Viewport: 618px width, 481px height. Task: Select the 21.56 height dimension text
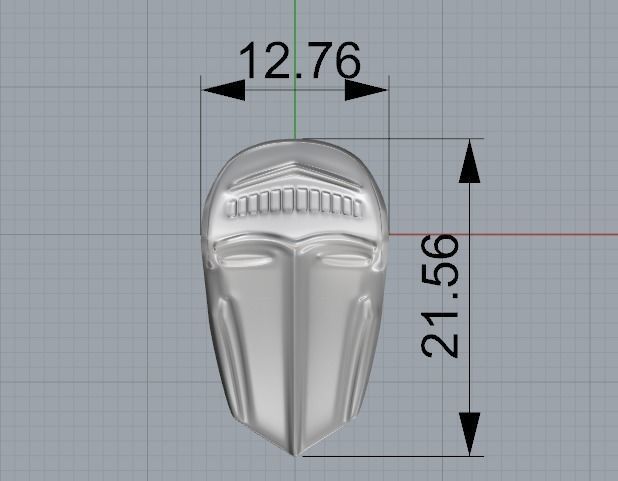click(440, 296)
